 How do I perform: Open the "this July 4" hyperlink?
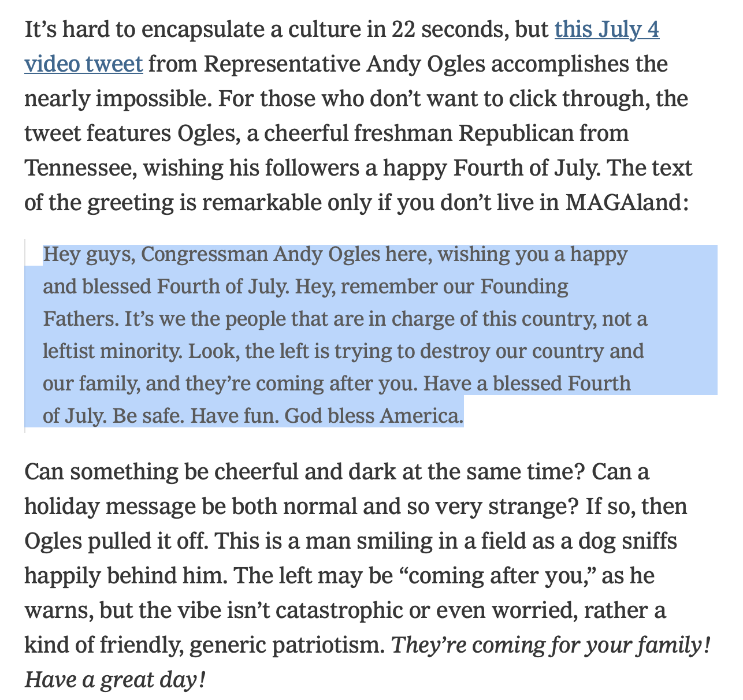click(607, 30)
